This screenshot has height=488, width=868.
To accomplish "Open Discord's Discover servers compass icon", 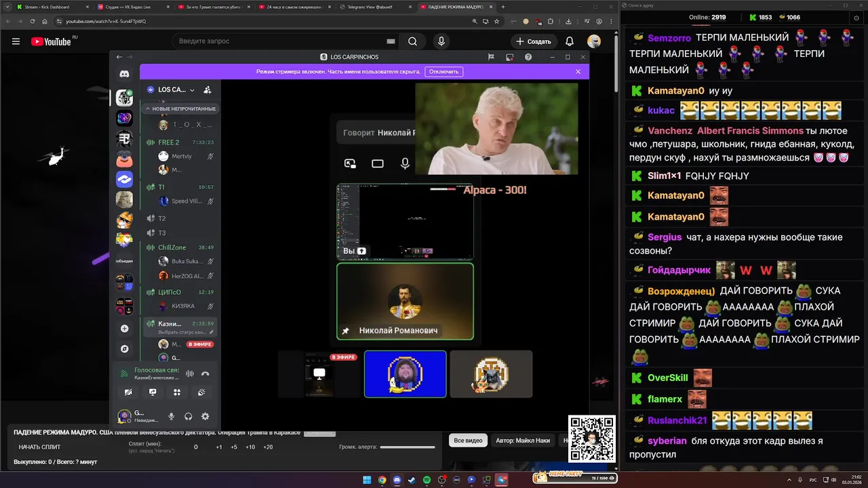I will [124, 349].
